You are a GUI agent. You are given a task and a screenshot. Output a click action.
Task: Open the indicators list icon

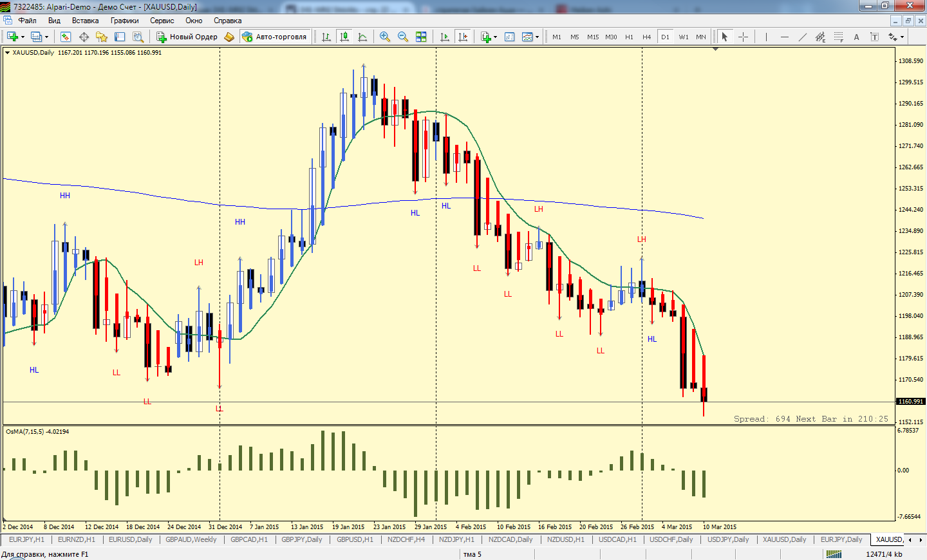(x=485, y=37)
